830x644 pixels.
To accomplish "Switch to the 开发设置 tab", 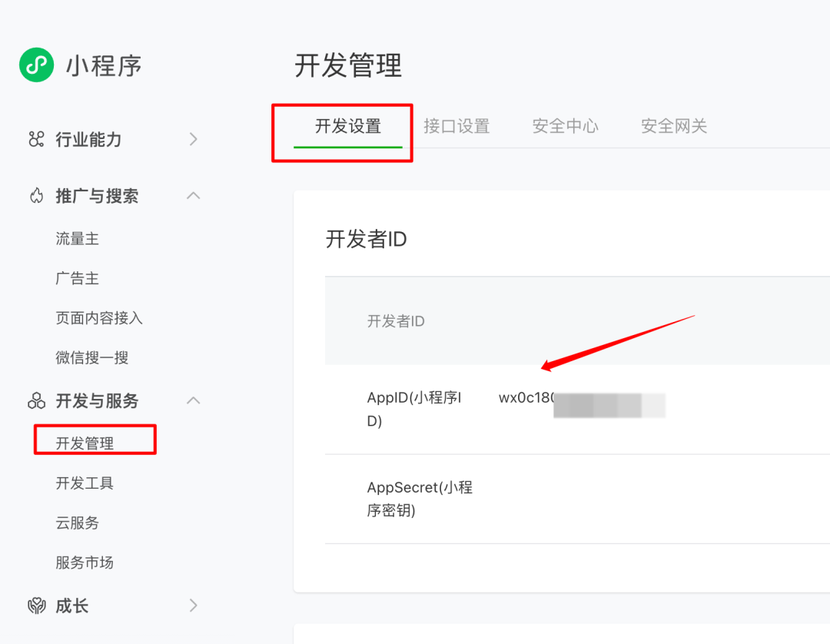I will click(x=348, y=127).
